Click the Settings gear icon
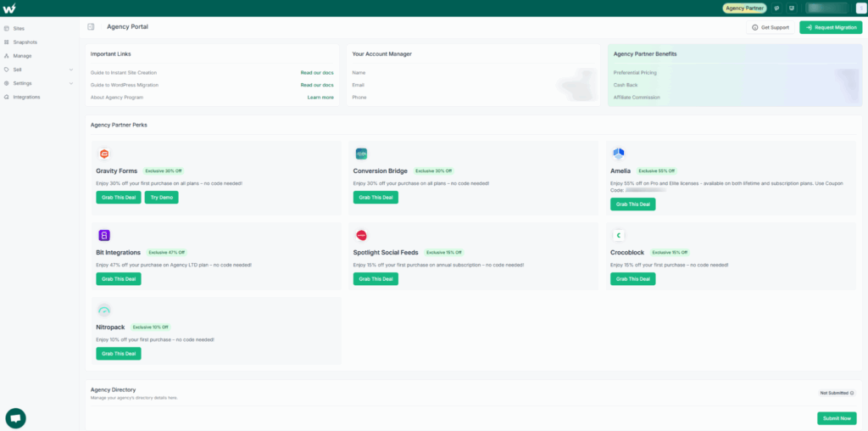Viewport: 868px width, 431px height. pyautogui.click(x=6, y=83)
